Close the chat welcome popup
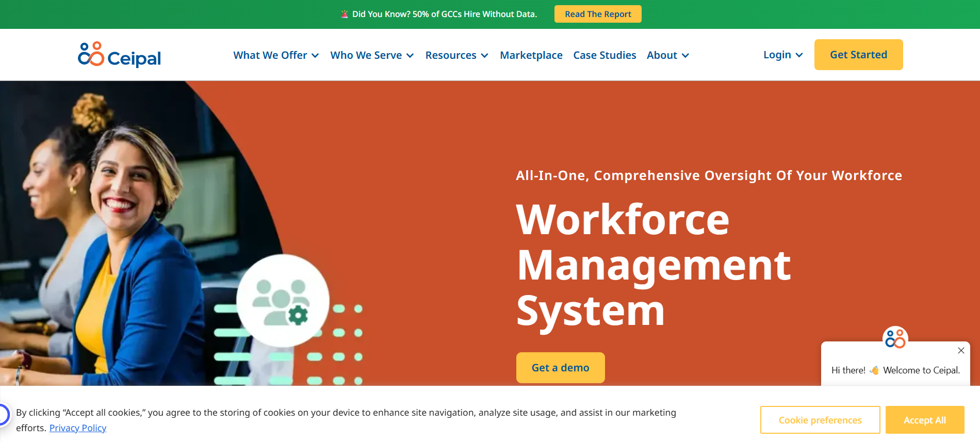The height and width of the screenshot is (442, 980). [x=961, y=351]
